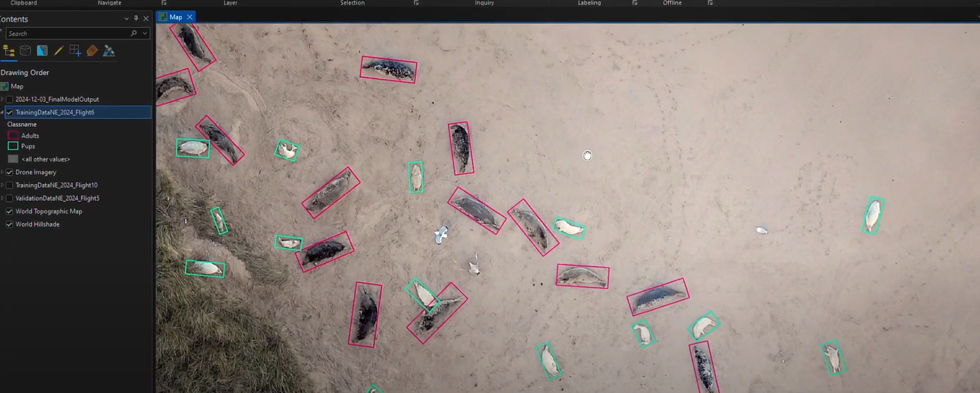Select List By Data Source icon
Screen dimensions: 980x393
point(25,51)
